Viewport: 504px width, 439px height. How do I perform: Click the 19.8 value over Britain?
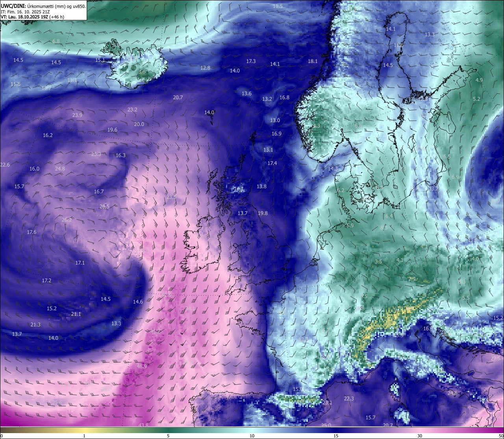pos(263,213)
